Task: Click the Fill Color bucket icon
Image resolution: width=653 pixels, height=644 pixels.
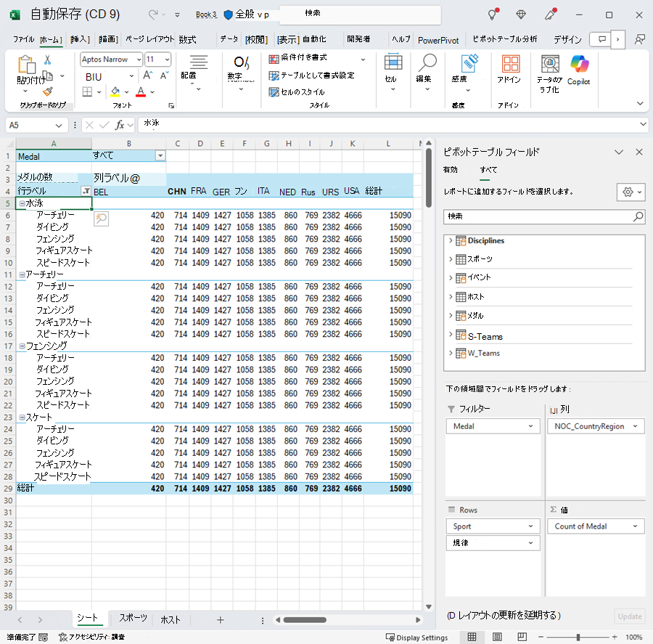Action: [115, 91]
